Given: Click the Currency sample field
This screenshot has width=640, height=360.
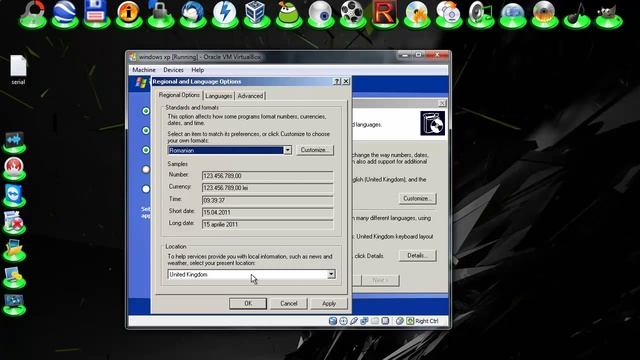Looking at the screenshot, I should (x=267, y=188).
